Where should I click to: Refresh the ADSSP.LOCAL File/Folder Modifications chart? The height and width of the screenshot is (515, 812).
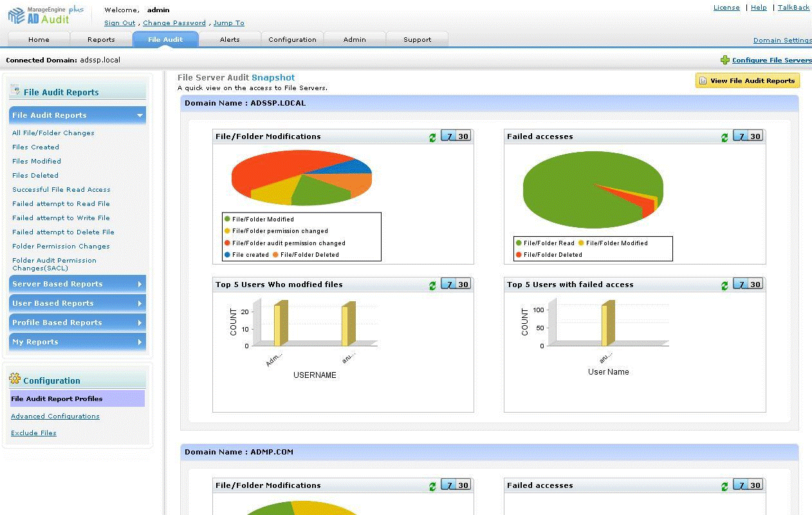click(x=432, y=137)
